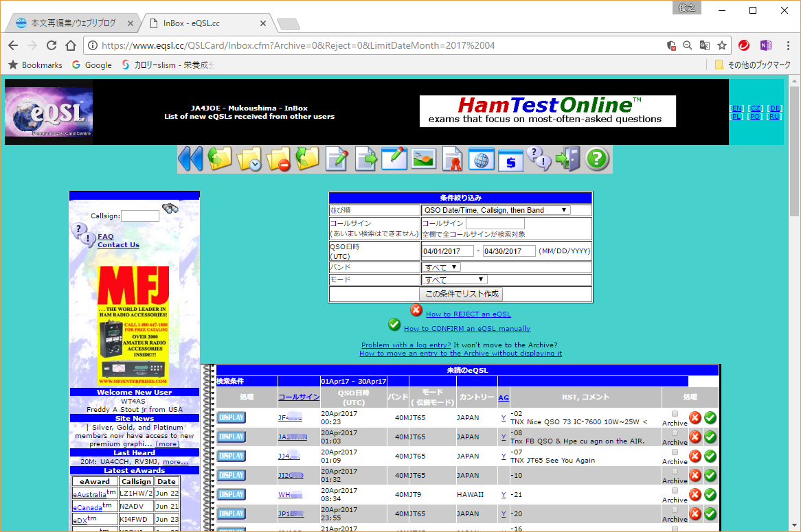This screenshot has height=532, width=801.
Task: Tick Archive checkbox for 20Apr2017 01:09 row
Action: coord(675,452)
